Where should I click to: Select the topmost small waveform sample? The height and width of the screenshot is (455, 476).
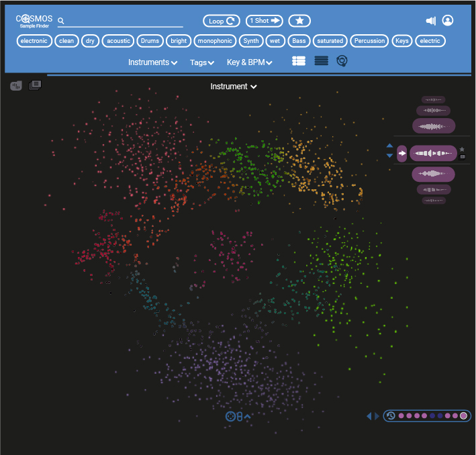(433, 99)
